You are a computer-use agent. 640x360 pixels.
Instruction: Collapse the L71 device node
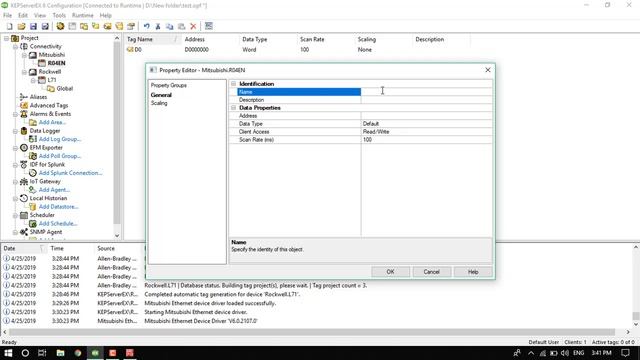tap(33, 80)
